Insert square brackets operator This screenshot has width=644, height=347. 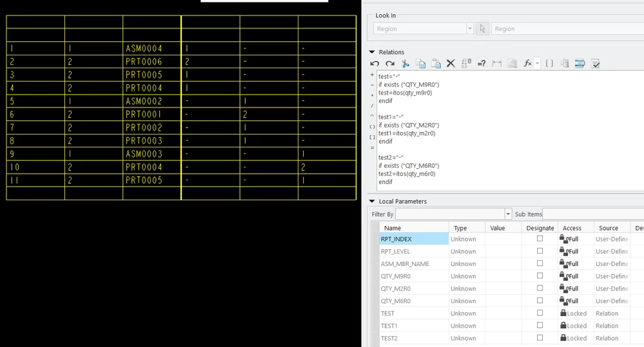[372, 137]
